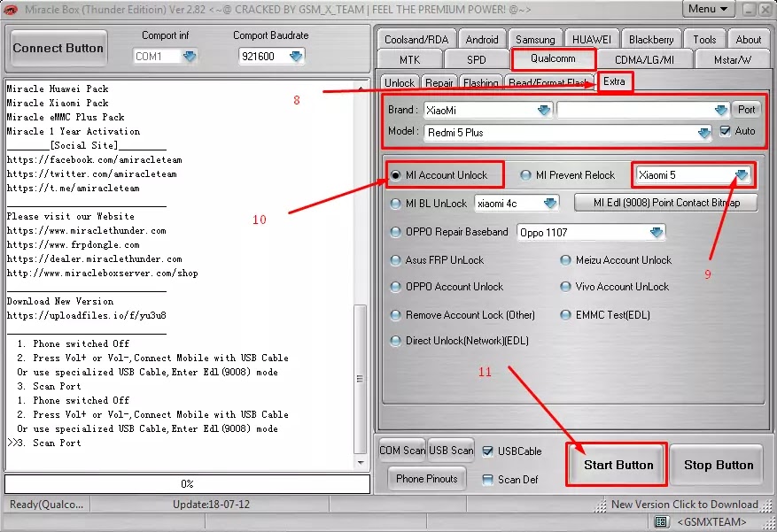
Task: Open the Comport Baudrate 921600 dropdown
Action: [295, 57]
